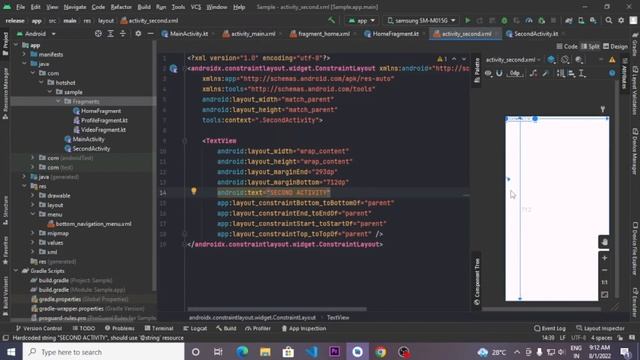Select the Pan hand tool in preview

pyautogui.click(x=604, y=242)
